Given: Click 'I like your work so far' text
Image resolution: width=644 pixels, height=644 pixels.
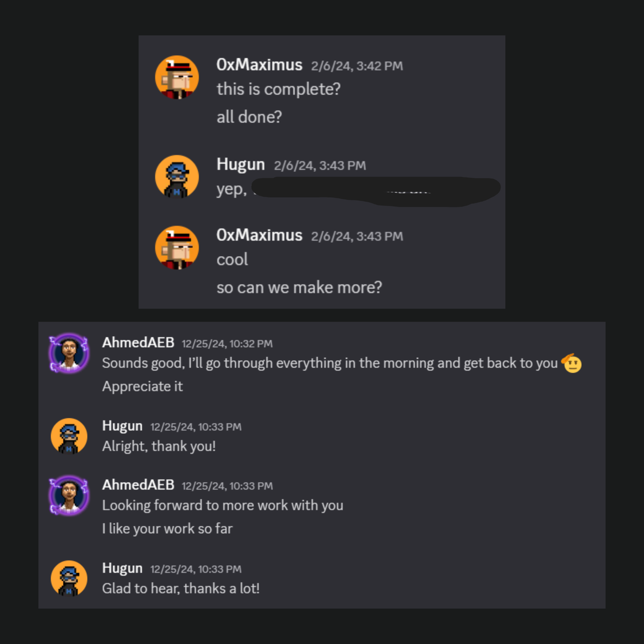Looking at the screenshot, I should tap(167, 528).
